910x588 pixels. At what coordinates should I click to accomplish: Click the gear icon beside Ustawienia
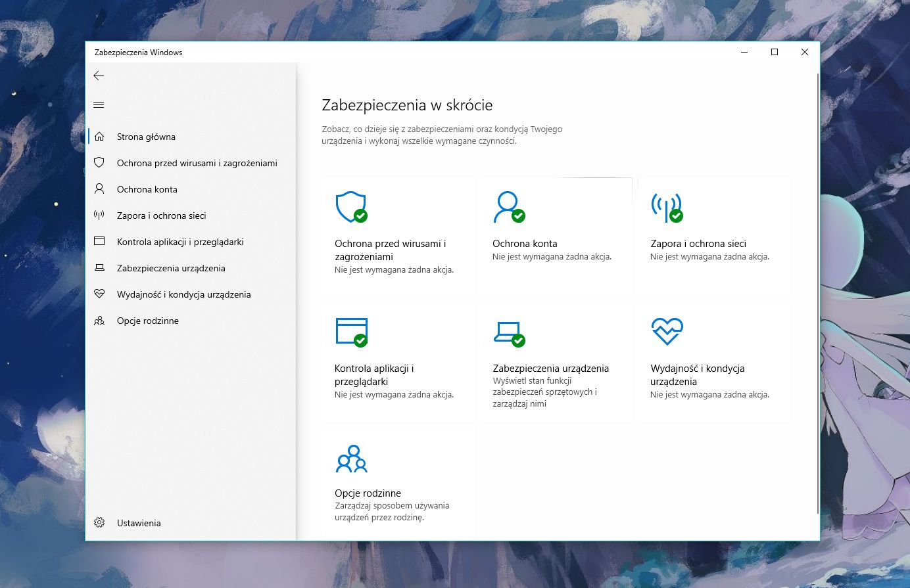(x=99, y=522)
